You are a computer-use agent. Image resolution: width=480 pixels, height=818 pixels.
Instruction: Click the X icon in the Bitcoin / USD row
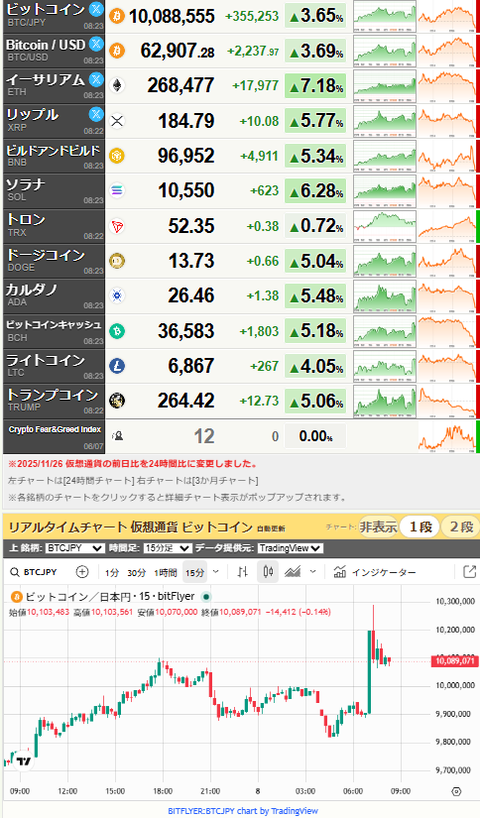pos(96,44)
